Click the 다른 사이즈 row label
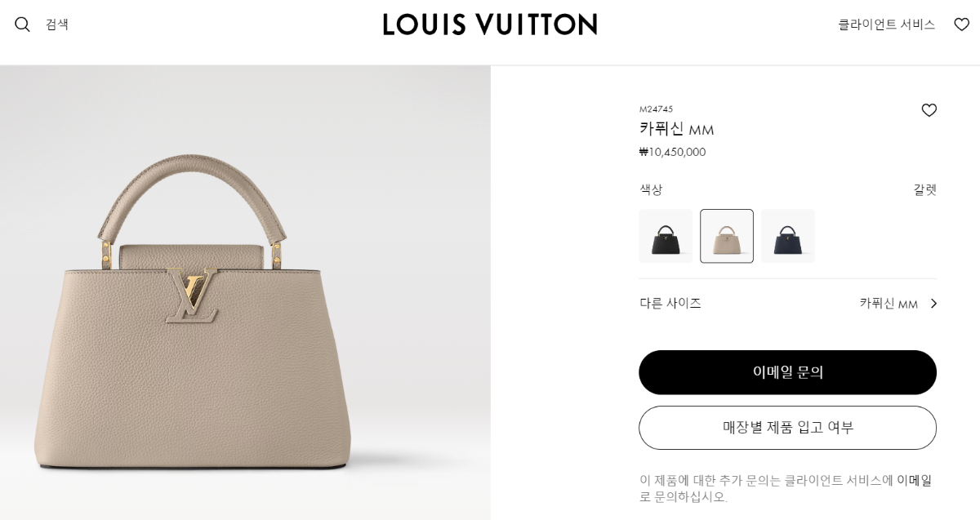The image size is (980, 520). point(670,303)
